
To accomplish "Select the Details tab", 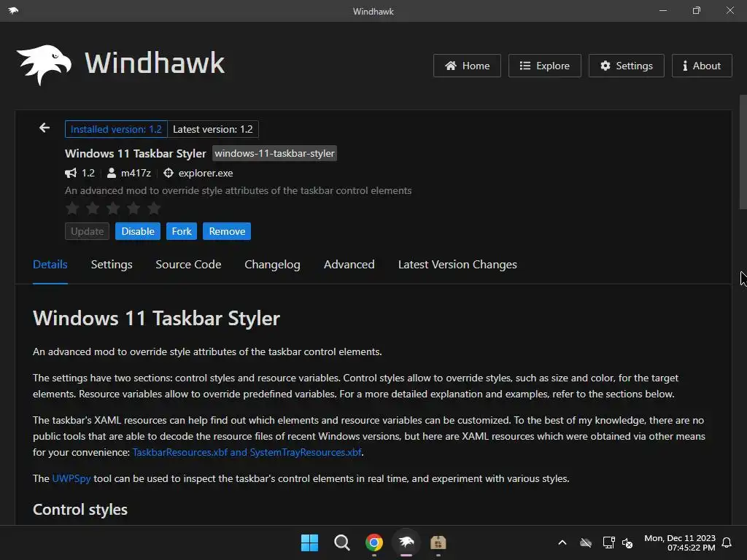I will 50,265.
